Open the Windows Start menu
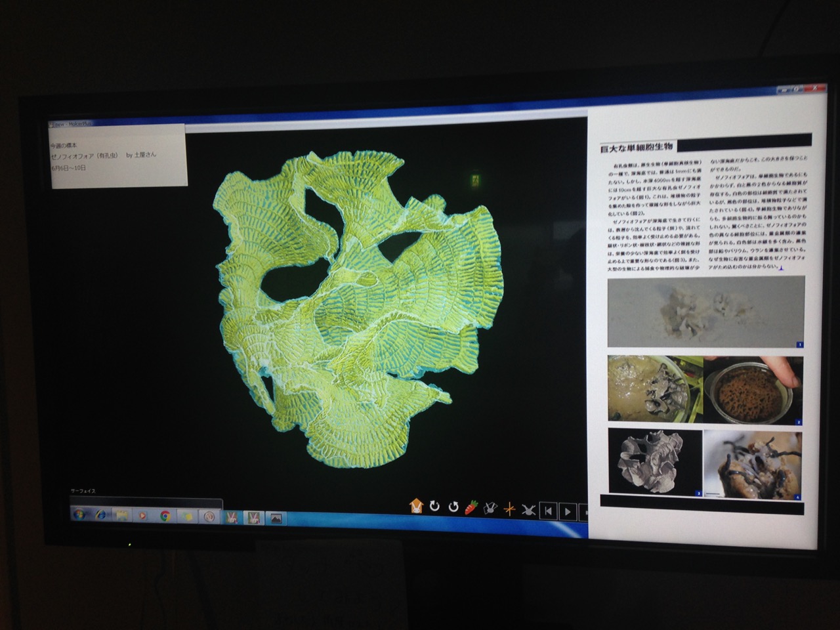 [x=79, y=514]
